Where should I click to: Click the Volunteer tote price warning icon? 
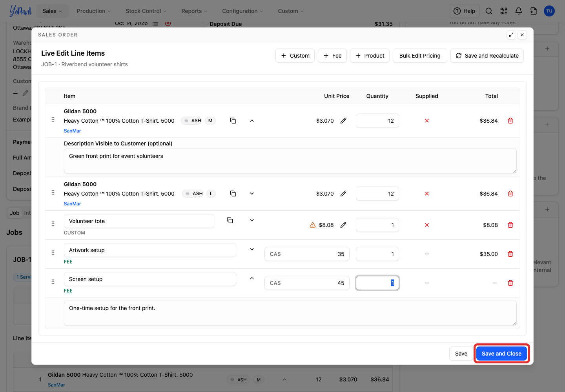[x=313, y=225]
